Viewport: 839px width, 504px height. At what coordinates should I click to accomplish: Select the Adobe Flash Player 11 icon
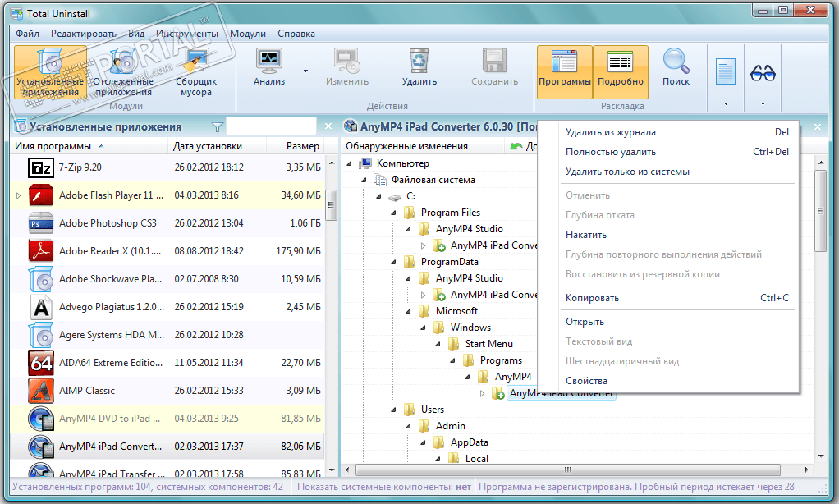41,195
